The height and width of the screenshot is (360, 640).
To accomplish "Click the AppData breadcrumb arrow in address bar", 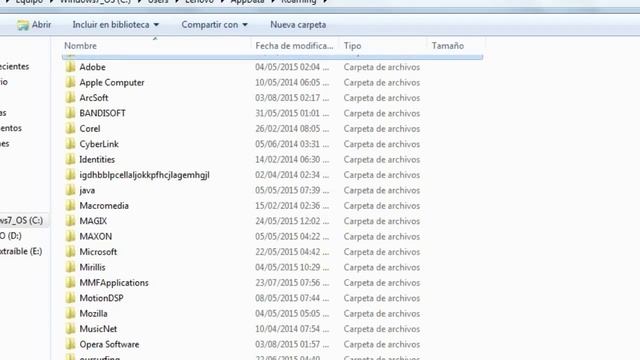I will pyautogui.click(x=274, y=1).
